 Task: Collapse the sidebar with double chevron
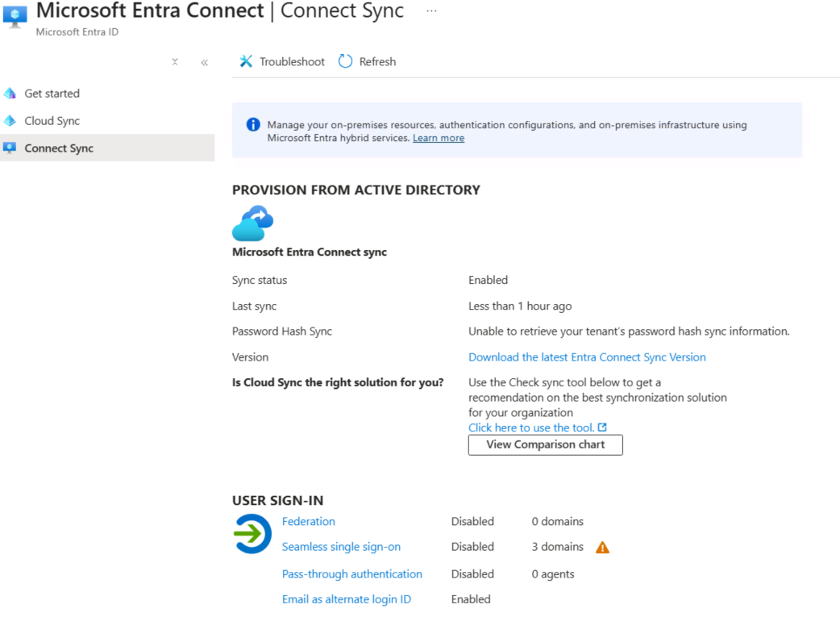(x=204, y=62)
